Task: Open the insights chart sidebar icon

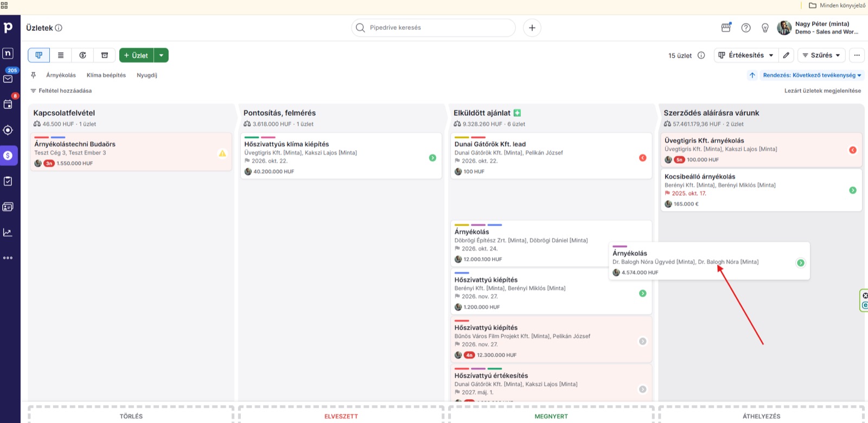Action: click(8, 232)
